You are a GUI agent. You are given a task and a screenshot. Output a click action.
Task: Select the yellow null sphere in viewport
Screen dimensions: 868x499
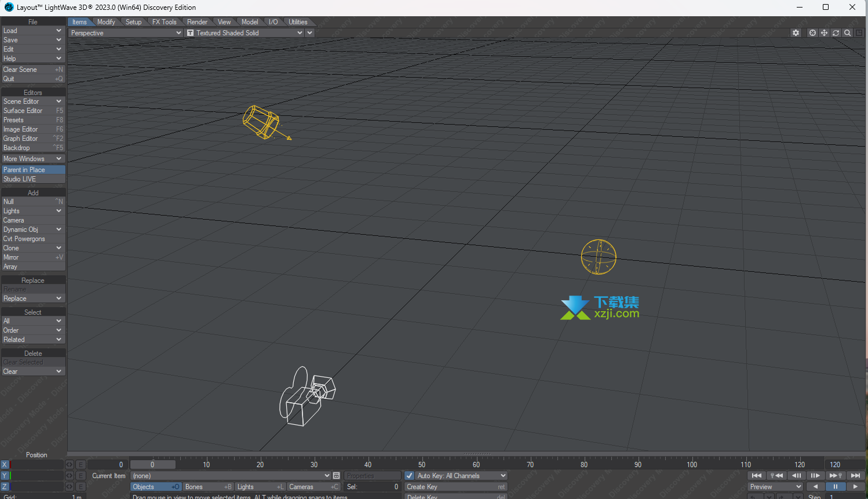pyautogui.click(x=599, y=257)
